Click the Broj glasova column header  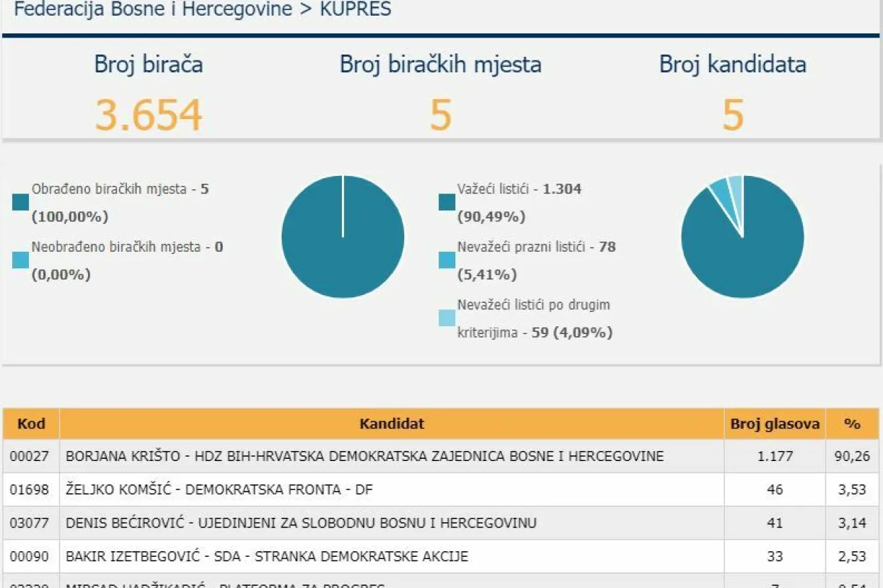click(x=774, y=423)
